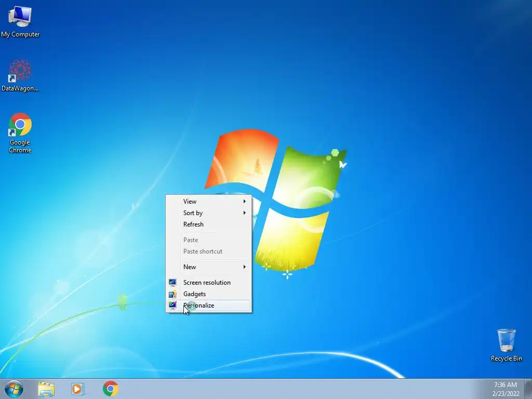Click the Screen resolution monitor icon
The height and width of the screenshot is (399, 532).
(x=172, y=282)
